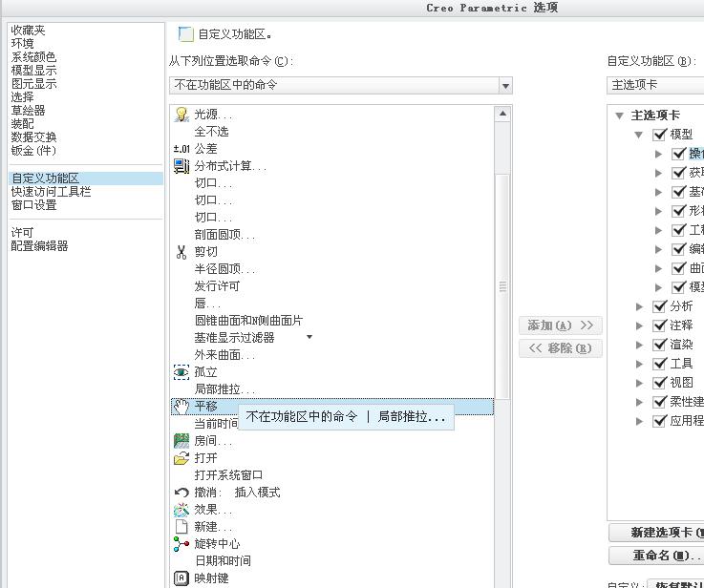Viewport: 704px width, 588px height.
Task: Click the 添加 >> button
Action: coord(561,325)
